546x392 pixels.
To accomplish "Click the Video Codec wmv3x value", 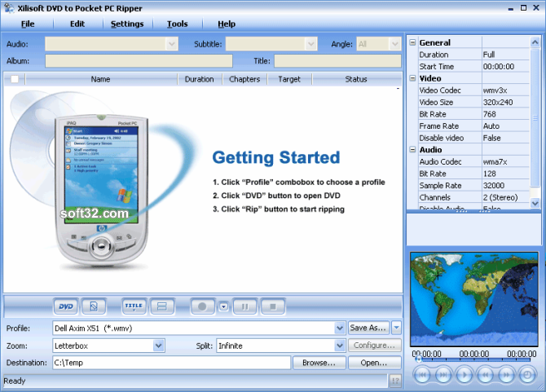I will (x=505, y=90).
